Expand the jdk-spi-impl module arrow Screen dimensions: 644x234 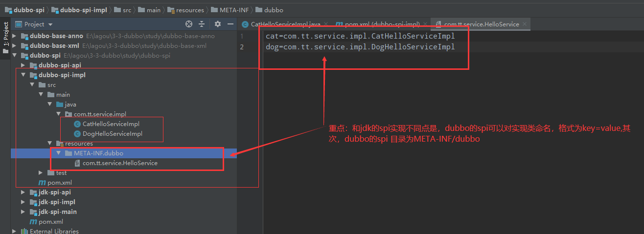click(x=23, y=202)
